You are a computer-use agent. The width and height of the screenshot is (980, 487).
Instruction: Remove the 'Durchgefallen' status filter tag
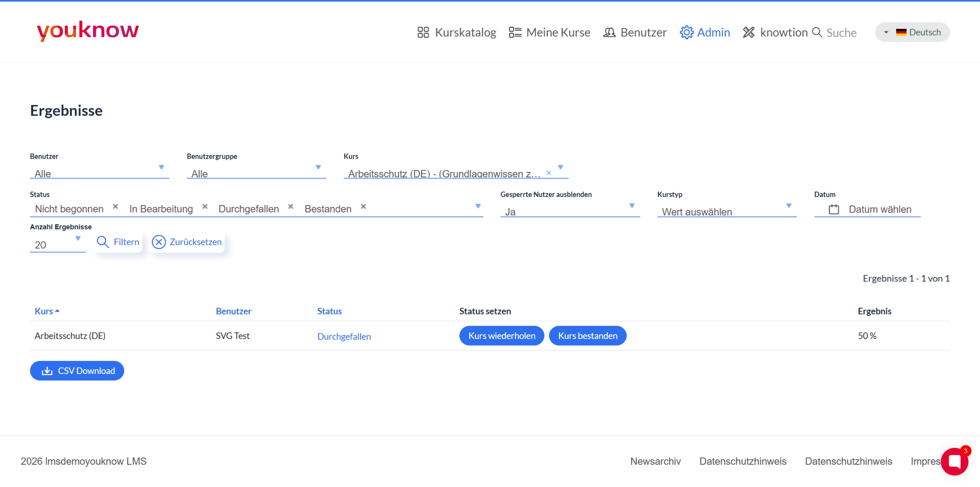tap(291, 206)
